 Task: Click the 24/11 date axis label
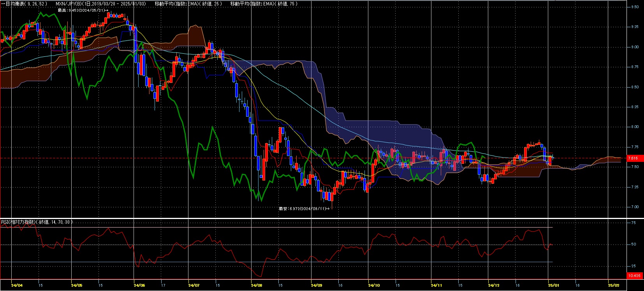436,285
